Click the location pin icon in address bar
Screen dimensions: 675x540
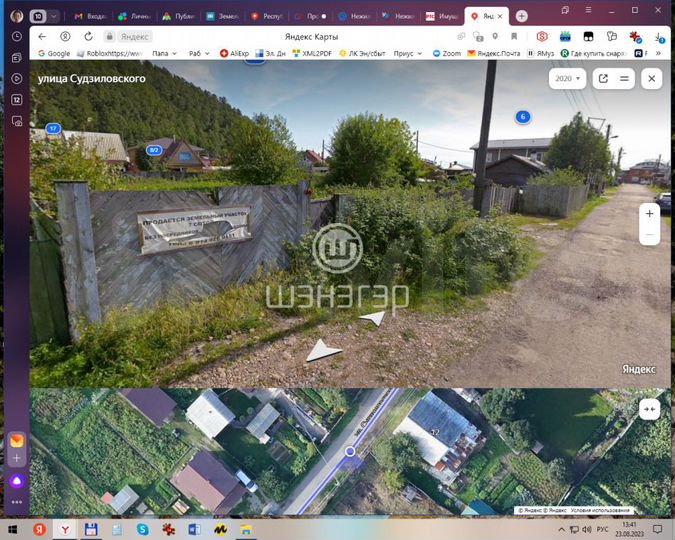point(495,37)
